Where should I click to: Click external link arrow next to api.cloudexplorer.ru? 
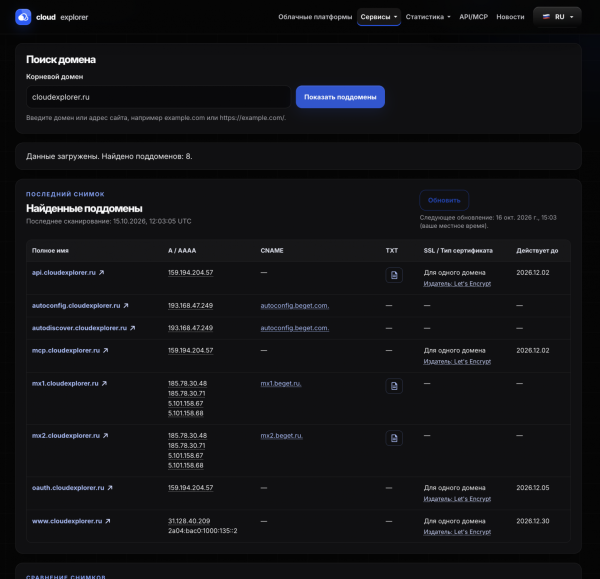[101, 272]
